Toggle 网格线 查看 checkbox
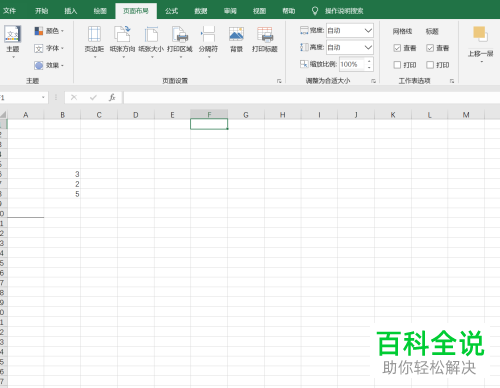The width and height of the screenshot is (500, 388). tap(397, 48)
